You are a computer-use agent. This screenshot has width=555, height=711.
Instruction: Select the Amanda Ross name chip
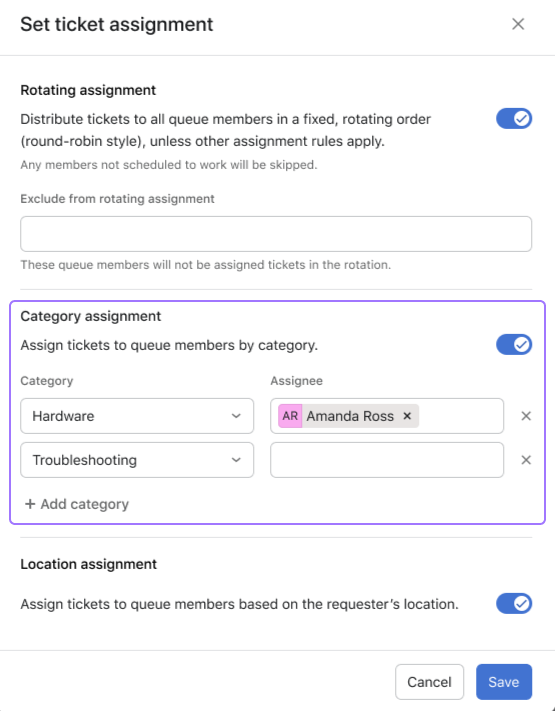click(x=348, y=416)
